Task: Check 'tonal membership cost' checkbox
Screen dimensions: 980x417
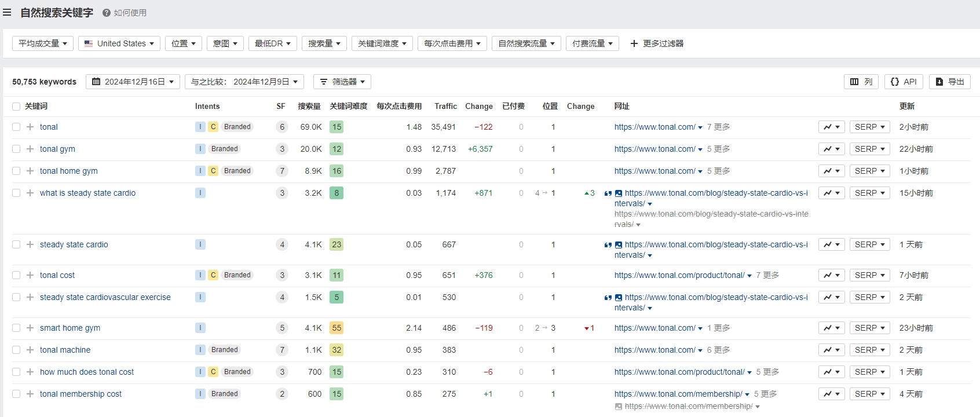Action: click(16, 394)
